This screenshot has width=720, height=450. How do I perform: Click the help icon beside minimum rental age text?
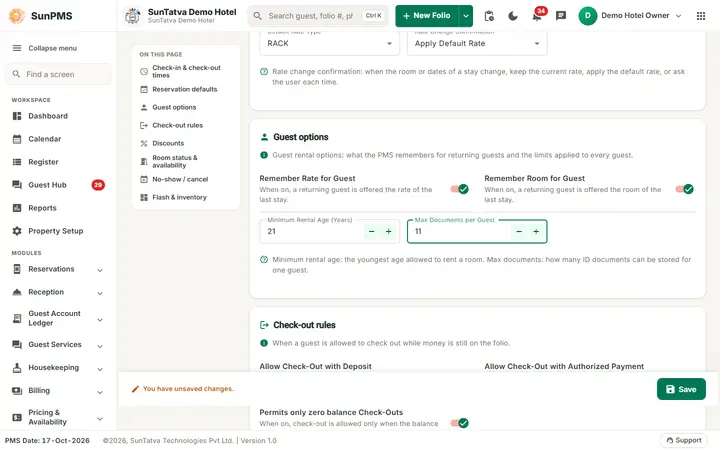point(264,260)
